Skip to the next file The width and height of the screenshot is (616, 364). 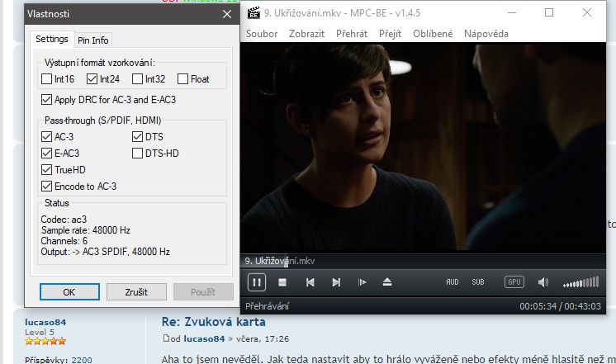tap(336, 282)
